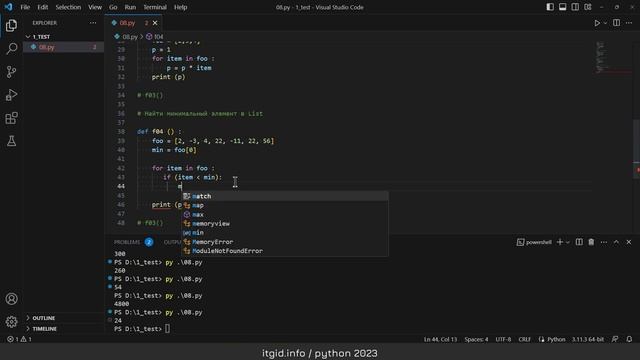Open the Go menu
Viewport: 640px width, 360px height.
coord(113,7)
